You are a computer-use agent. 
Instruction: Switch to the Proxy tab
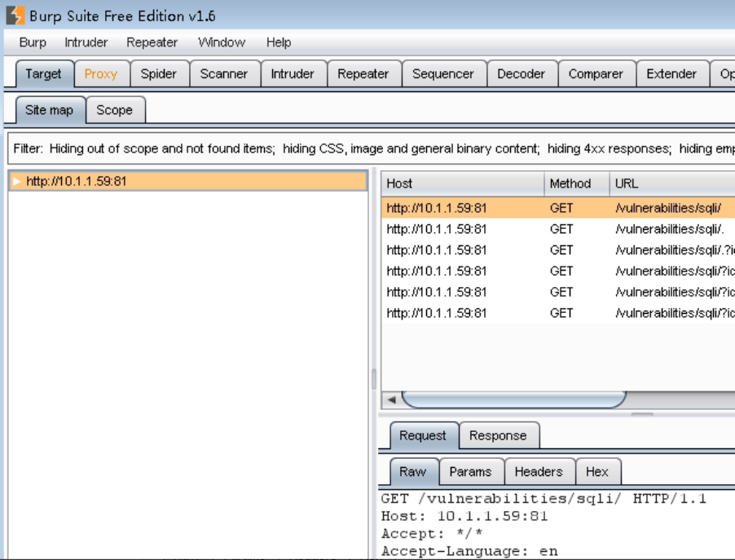(x=101, y=74)
